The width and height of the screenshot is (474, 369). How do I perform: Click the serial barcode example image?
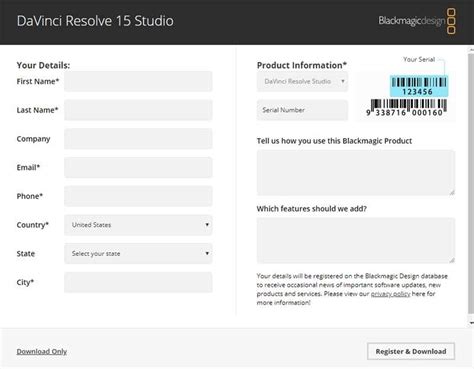406,97
